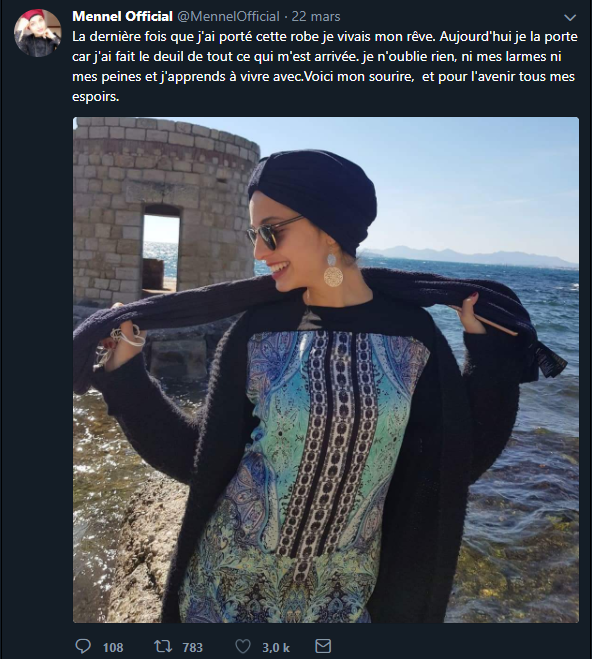Enlarge the attached seaside photo
The width and height of the screenshot is (592, 659).
(x=326, y=370)
